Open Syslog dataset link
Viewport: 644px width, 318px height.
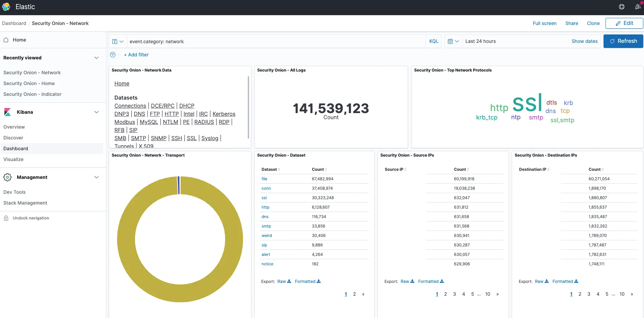coord(210,138)
